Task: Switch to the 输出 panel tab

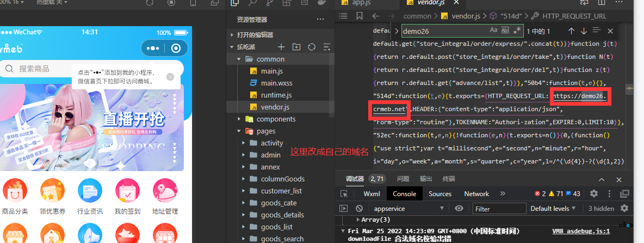Action: [426, 179]
